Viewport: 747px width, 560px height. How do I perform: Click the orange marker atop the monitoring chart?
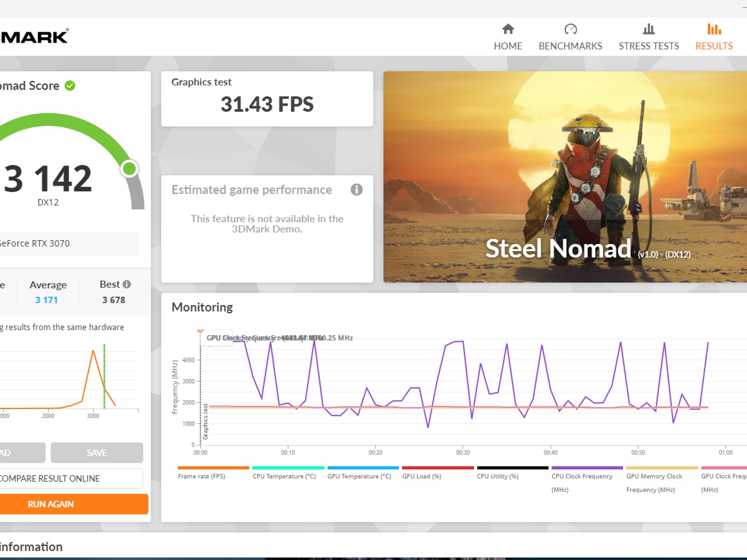click(200, 331)
